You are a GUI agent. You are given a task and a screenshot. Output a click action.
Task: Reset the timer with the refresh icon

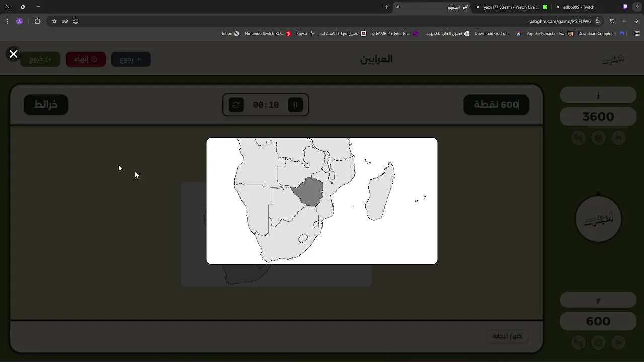pos(236,105)
